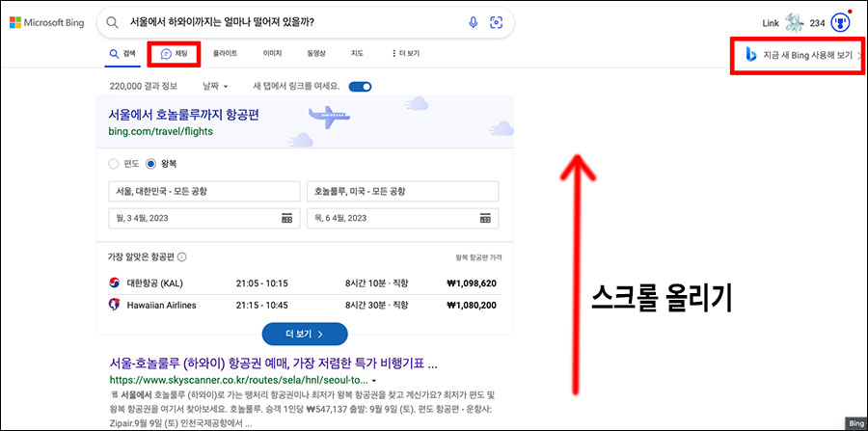Select the 대한항공 (KAL) flight row
868x431 pixels.
tap(304, 283)
